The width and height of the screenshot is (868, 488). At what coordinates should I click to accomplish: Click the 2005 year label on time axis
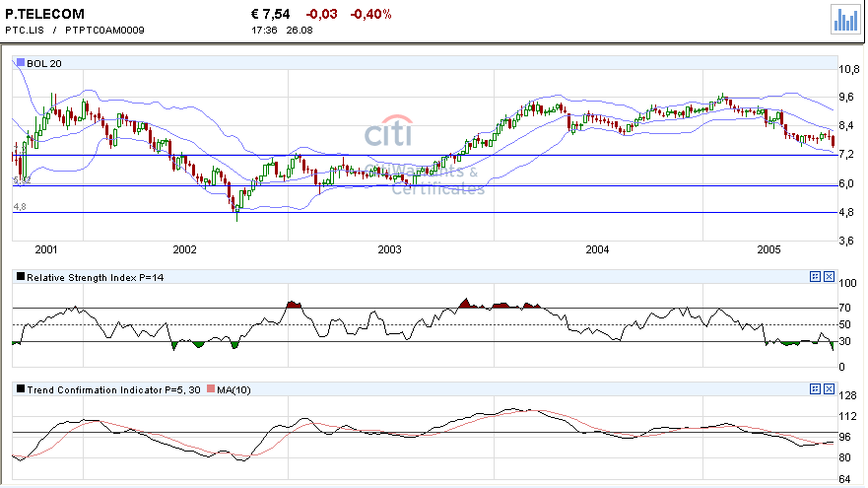(768, 249)
